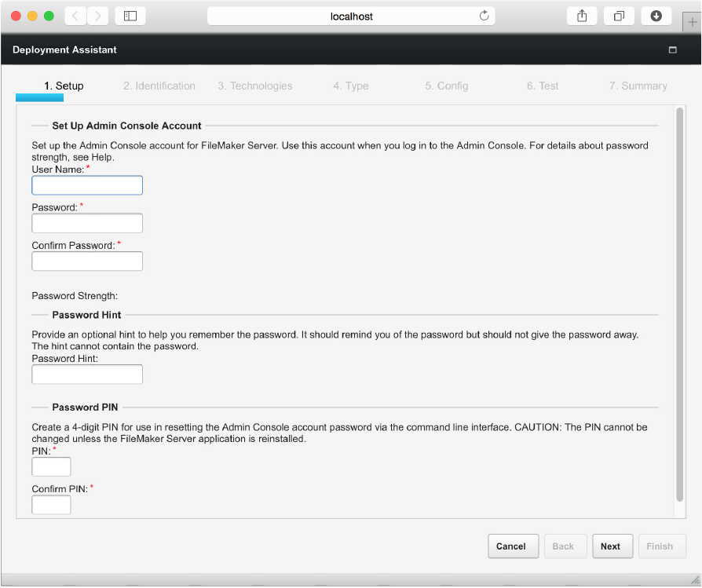Screen dimensions: 702x588
Task: Show all tabs overview icon
Action: click(619, 16)
